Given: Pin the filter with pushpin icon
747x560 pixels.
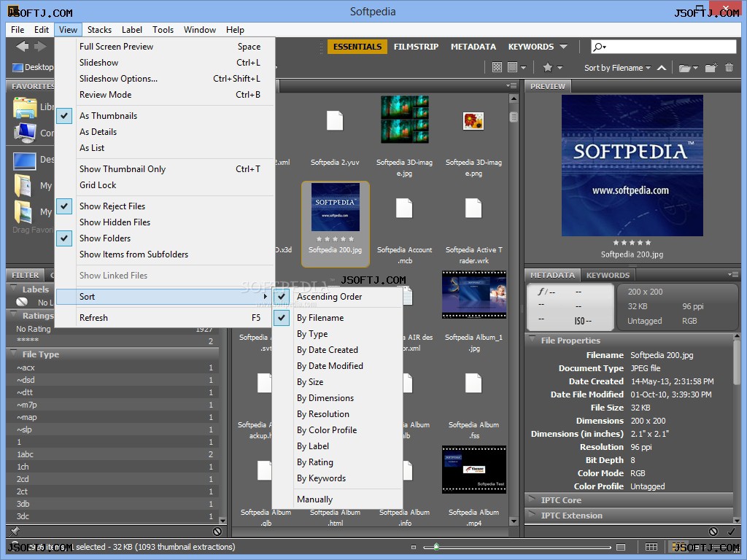Looking at the screenshot, I should click(x=15, y=531).
